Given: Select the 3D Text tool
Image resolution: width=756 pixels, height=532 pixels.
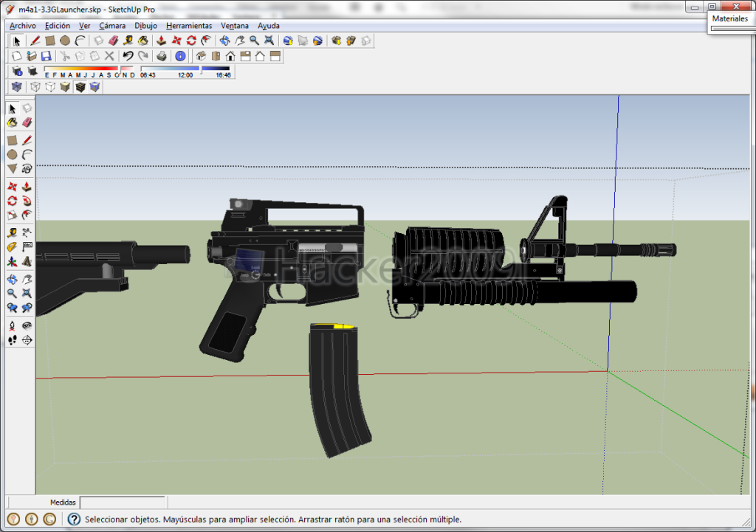Looking at the screenshot, I should [x=27, y=262].
